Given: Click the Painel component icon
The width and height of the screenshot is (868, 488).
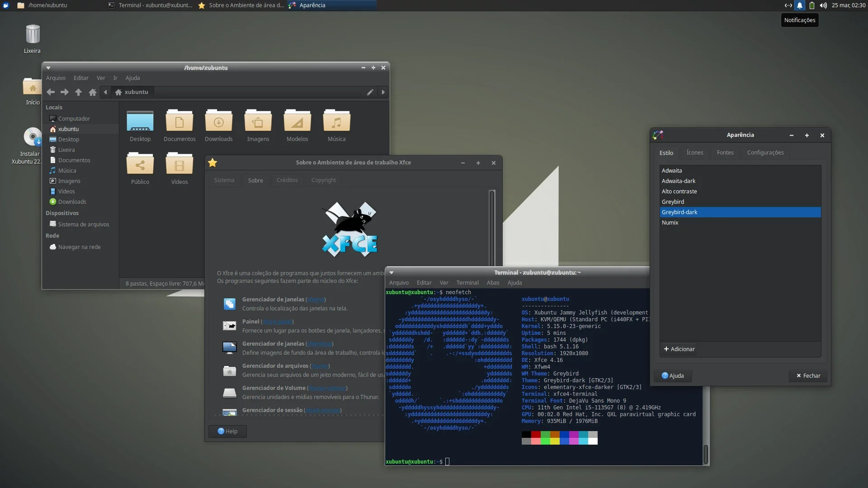Looking at the screenshot, I should point(230,326).
